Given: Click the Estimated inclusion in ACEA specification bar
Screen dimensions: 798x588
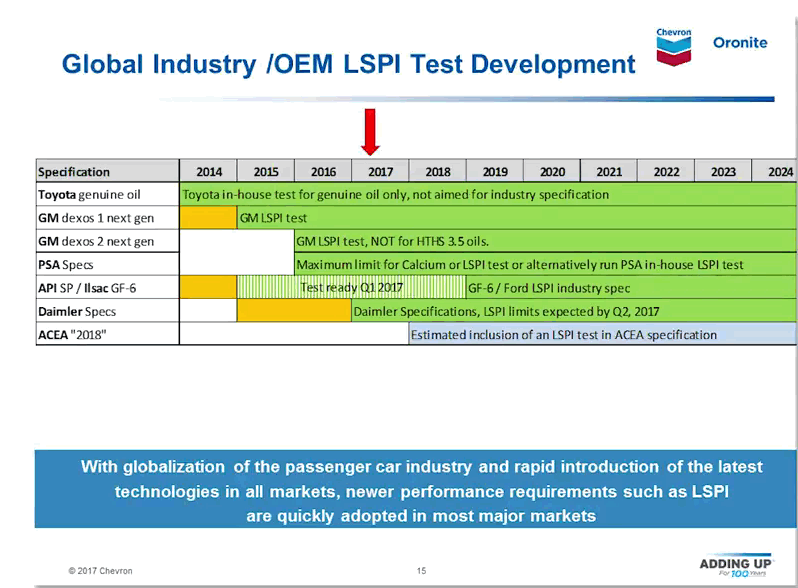Looking at the screenshot, I should [x=603, y=335].
